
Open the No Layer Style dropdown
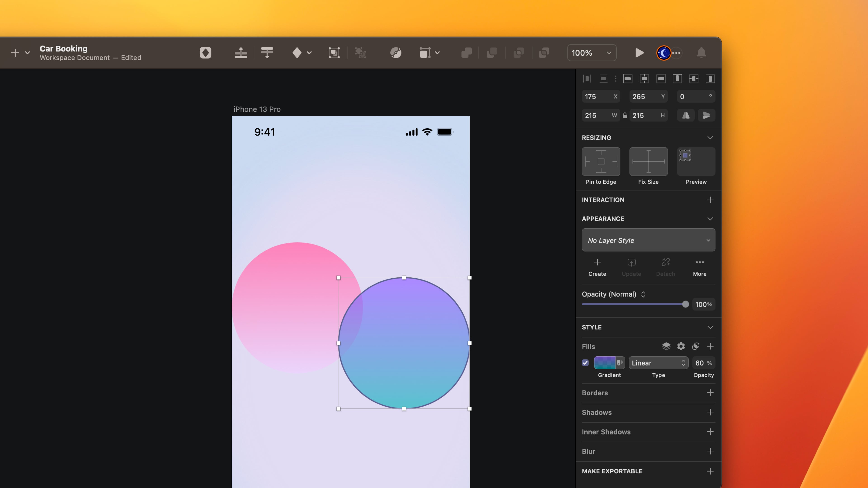pyautogui.click(x=648, y=240)
